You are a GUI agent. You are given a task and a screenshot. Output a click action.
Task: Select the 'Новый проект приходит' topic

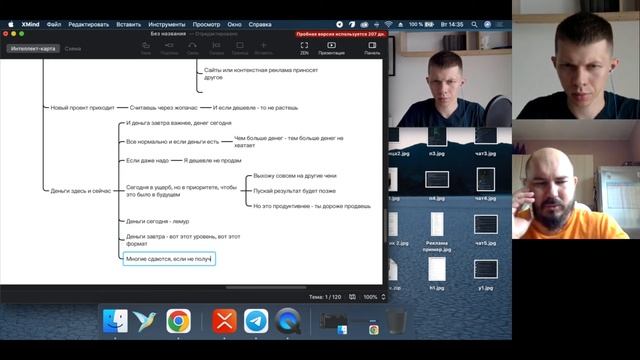[x=82, y=108]
